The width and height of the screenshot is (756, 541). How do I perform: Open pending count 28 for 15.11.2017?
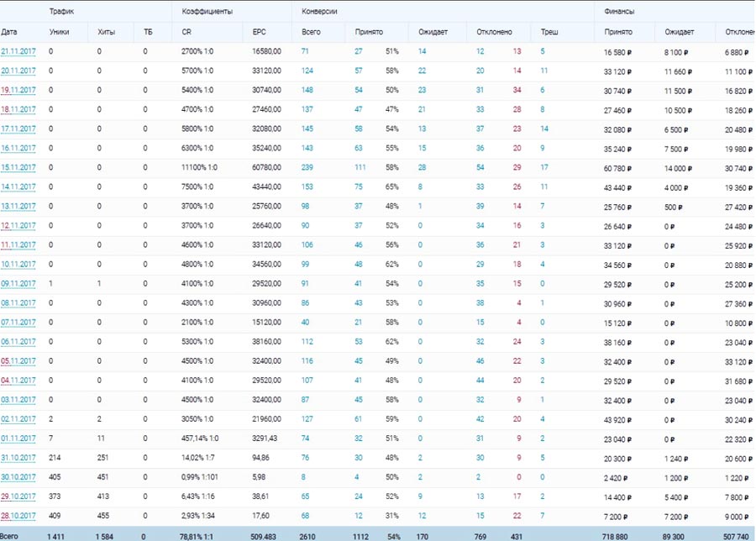point(422,167)
